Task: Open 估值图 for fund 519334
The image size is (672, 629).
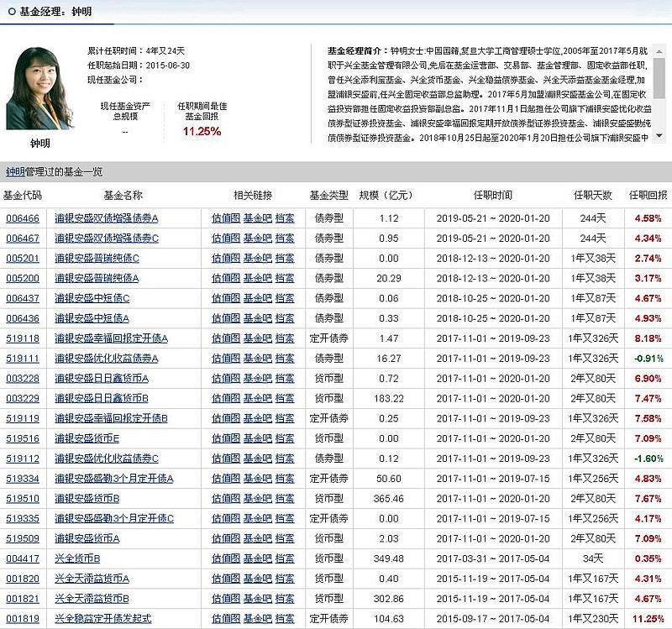Action: (x=226, y=479)
